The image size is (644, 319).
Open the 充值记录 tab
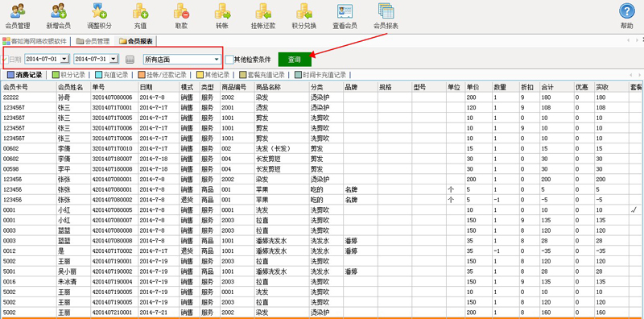pos(112,75)
